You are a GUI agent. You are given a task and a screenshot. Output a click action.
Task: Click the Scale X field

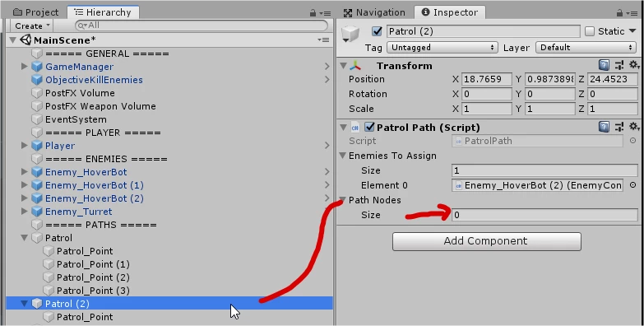pyautogui.click(x=487, y=109)
